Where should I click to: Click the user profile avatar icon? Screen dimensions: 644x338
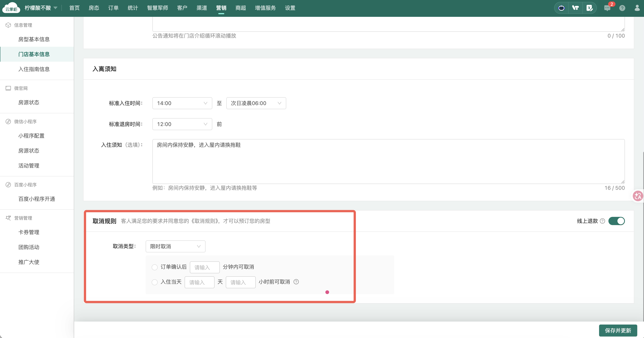click(x=637, y=8)
